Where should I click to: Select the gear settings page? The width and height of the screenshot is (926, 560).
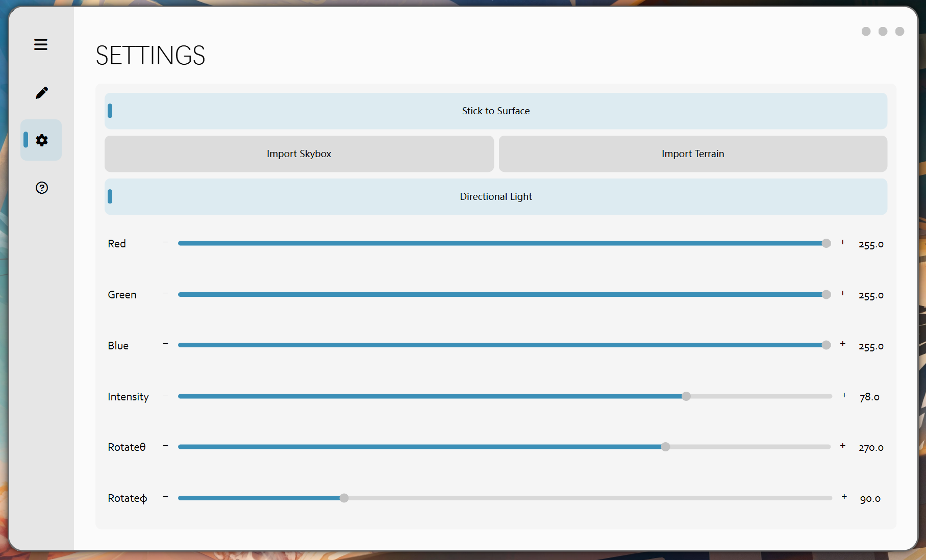[x=41, y=140]
